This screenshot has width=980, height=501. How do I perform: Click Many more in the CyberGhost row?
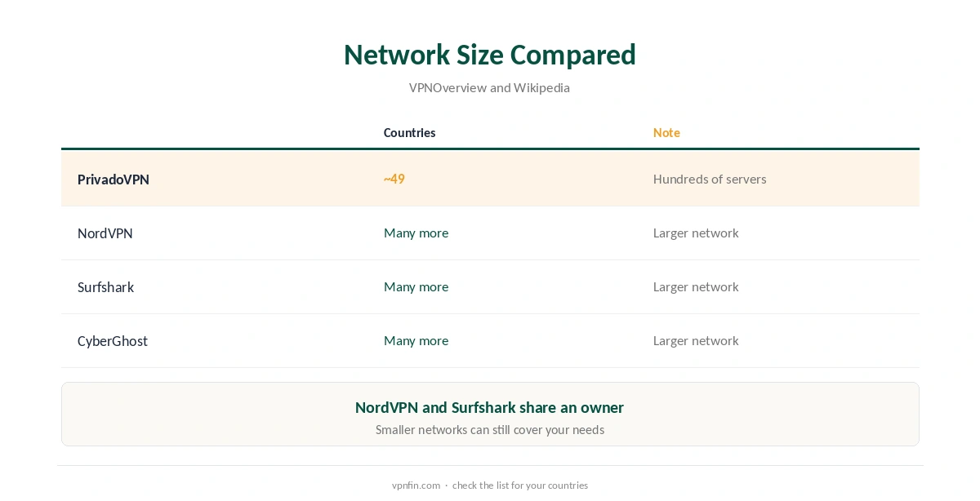pyautogui.click(x=416, y=340)
